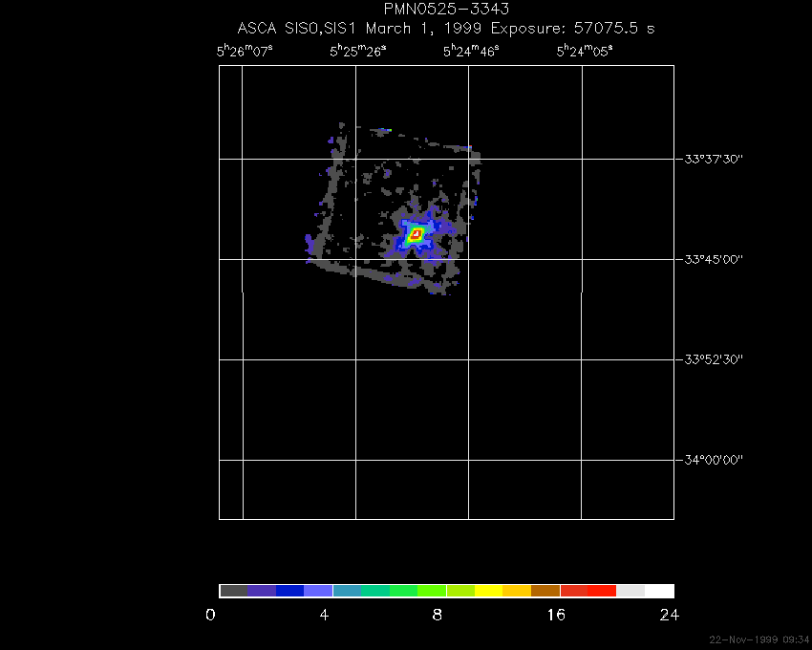Select the 5h24m46s right ascension label
The image size is (812, 650).
coord(471,51)
